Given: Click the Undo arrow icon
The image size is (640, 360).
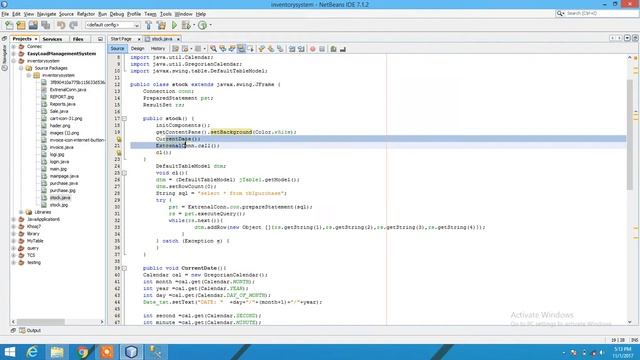Looking at the screenshot, I should click(61, 25).
